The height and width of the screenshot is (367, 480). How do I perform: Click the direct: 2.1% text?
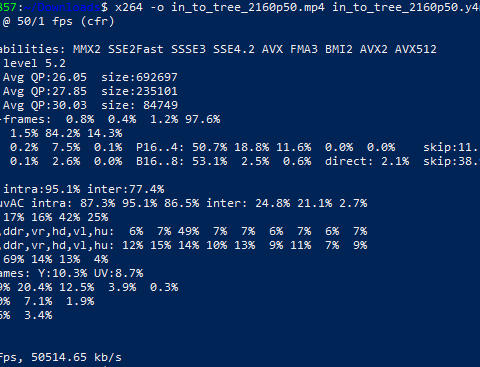click(367, 161)
